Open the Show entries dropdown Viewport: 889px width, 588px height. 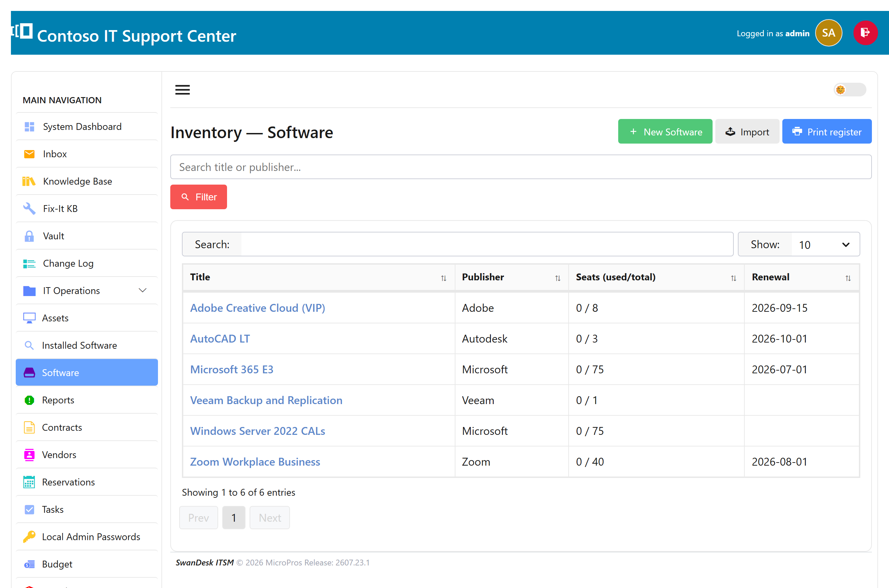tap(825, 244)
